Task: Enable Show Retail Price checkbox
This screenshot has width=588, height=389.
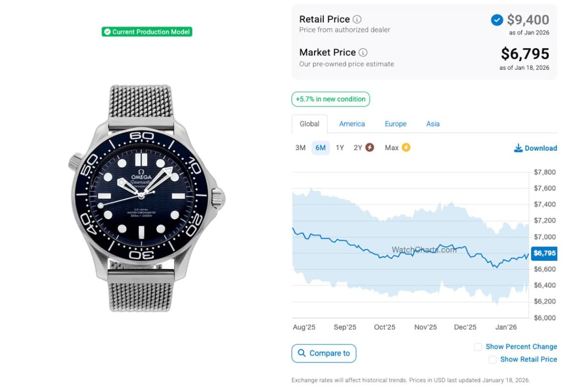Action: pyautogui.click(x=492, y=360)
